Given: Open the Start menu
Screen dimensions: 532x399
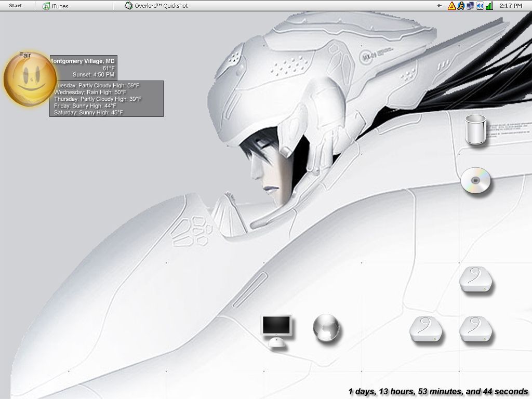Looking at the screenshot, I should (x=16, y=6).
